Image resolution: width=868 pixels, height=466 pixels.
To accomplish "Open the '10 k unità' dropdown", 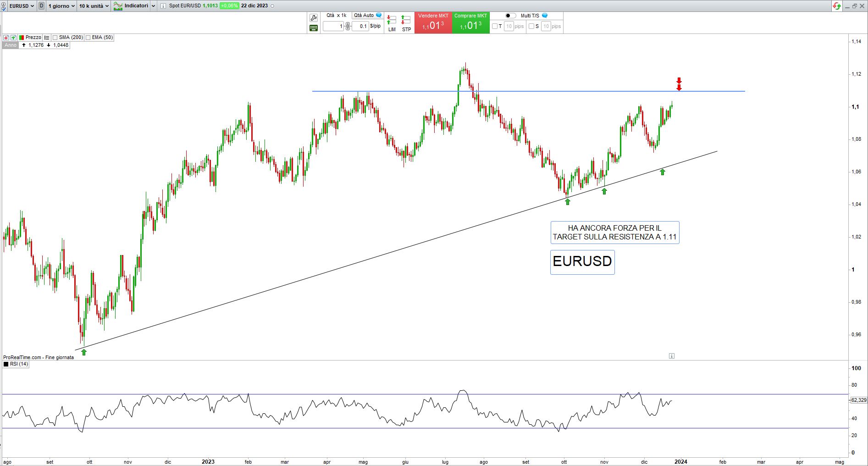I will pos(94,6).
